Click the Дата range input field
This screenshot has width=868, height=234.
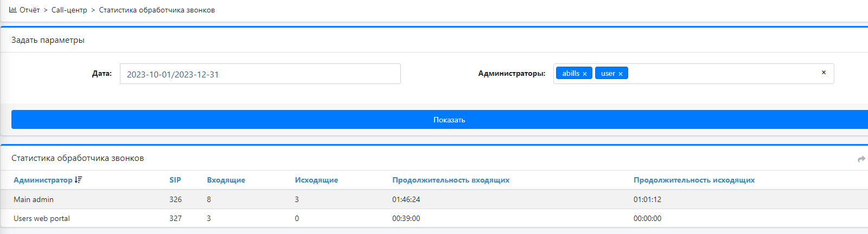click(x=260, y=74)
